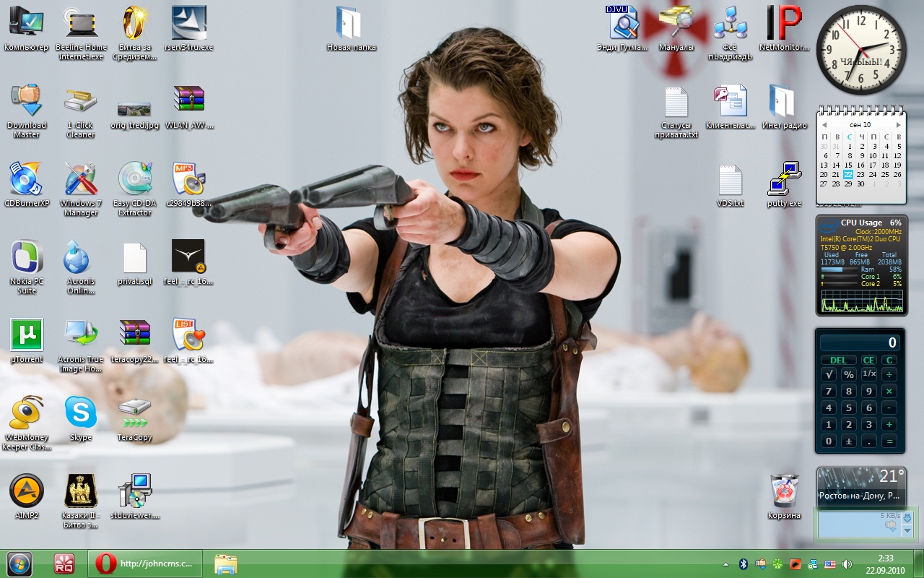Click the calendar's сен 10 month title
This screenshot has height=578, width=924.
(860, 125)
